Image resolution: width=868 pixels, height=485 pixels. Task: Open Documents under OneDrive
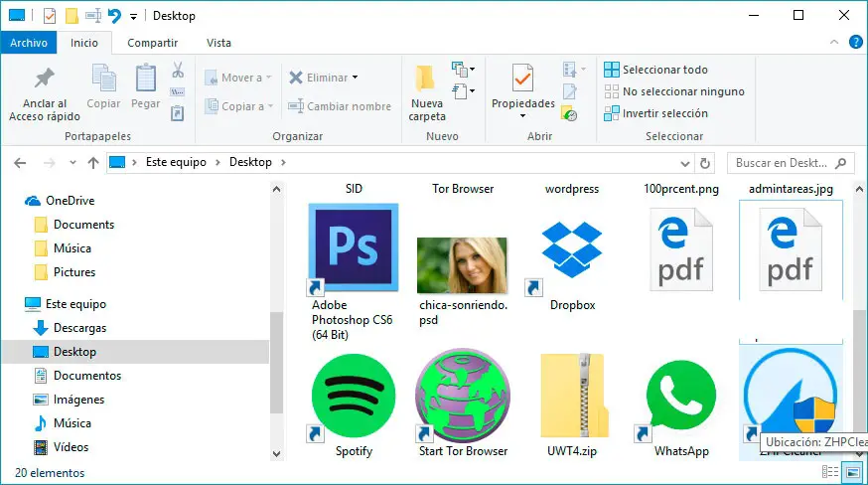74,225
